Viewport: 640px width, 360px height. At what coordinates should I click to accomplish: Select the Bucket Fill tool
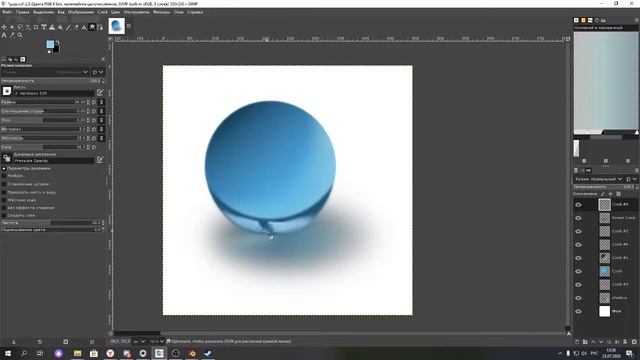pyautogui.click(x=60, y=27)
